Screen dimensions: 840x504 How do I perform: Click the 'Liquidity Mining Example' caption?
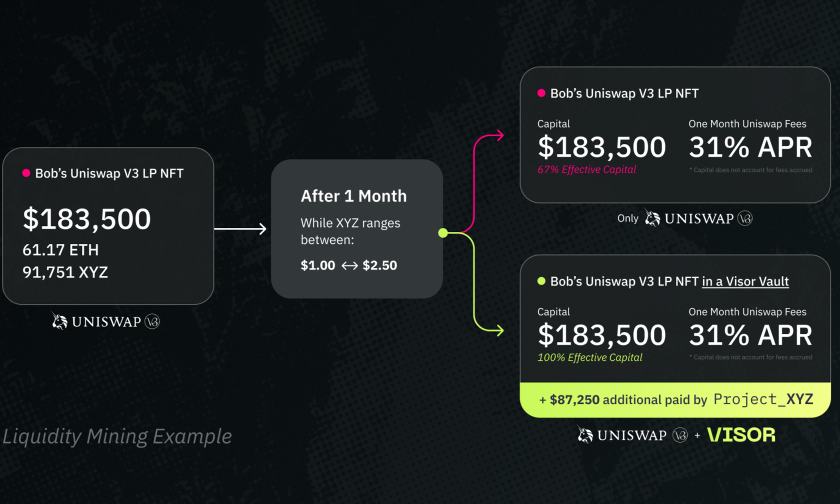click(117, 436)
